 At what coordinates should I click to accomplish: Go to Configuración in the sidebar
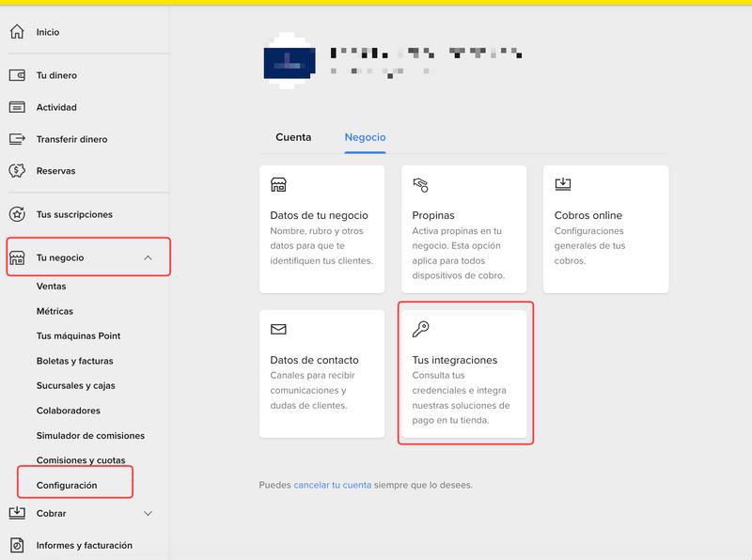tap(67, 485)
